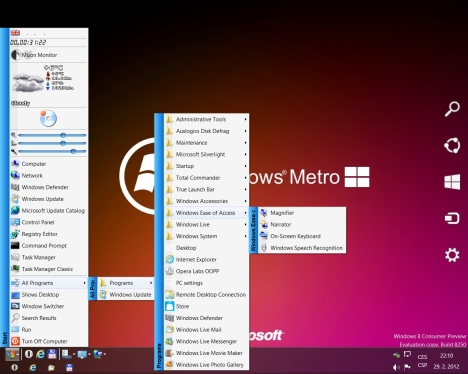This screenshot has height=374, width=468.
Task: Launch Internet Explorer from Programs menu
Action: coord(206,259)
